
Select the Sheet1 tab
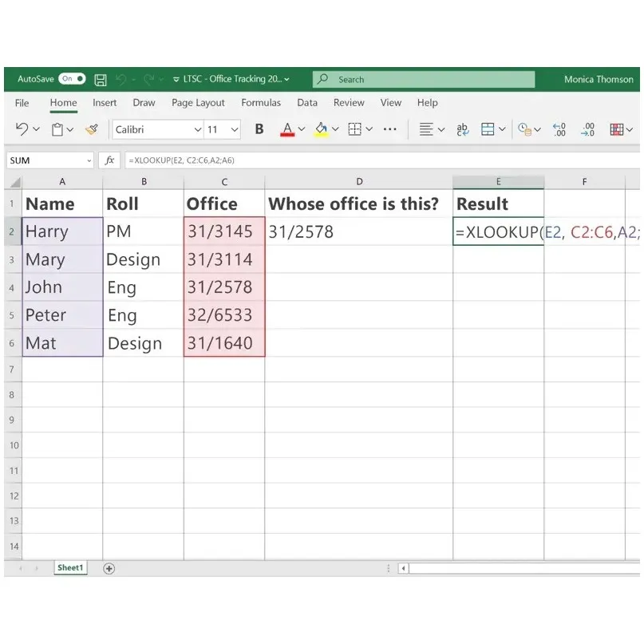(69, 567)
